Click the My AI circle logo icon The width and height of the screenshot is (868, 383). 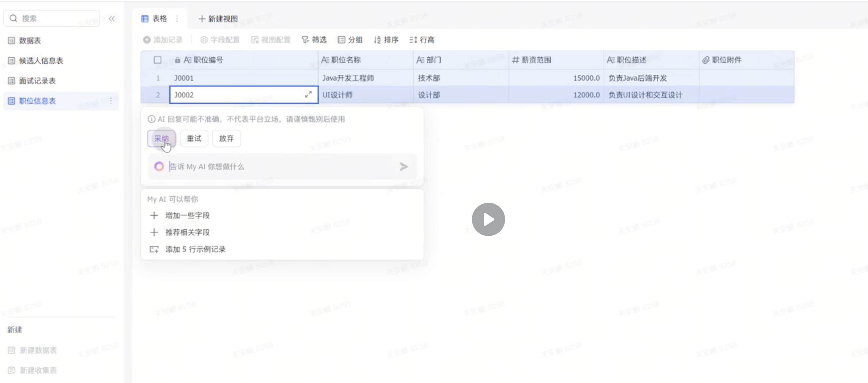(x=159, y=166)
